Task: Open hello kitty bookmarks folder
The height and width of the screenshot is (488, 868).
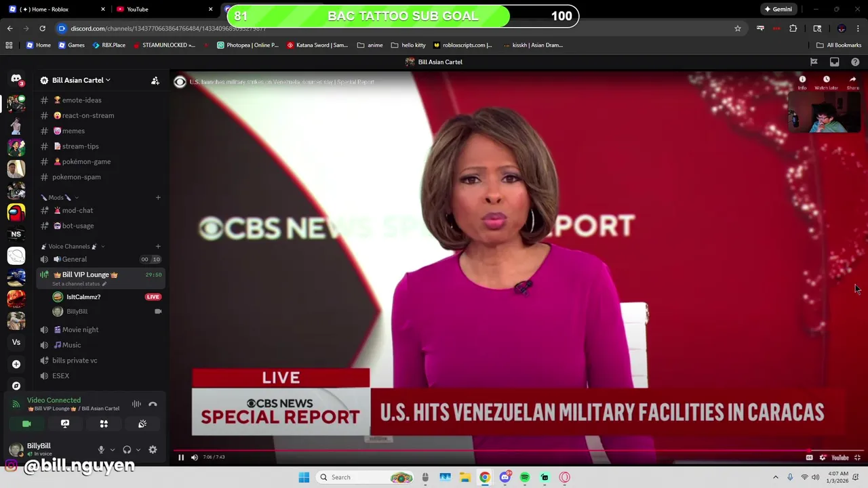Action: 408,45
